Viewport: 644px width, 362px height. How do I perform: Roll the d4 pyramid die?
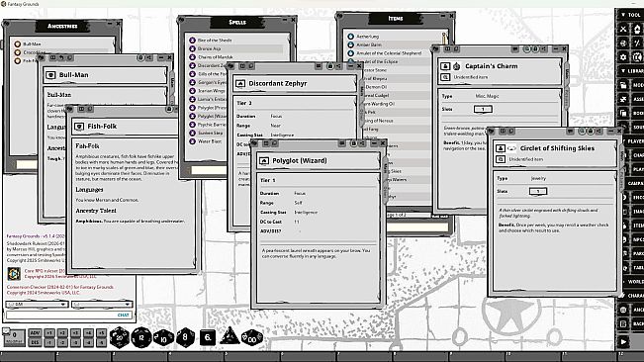(x=230, y=336)
